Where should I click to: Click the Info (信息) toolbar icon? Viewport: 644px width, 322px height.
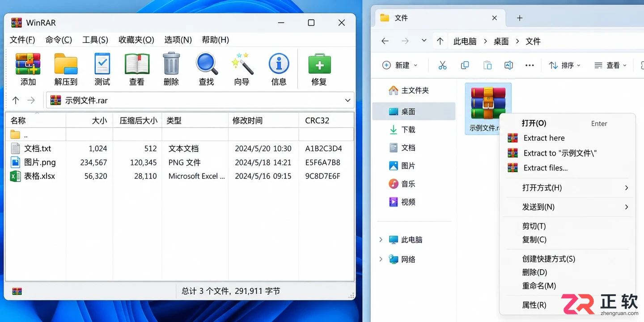[x=279, y=64]
